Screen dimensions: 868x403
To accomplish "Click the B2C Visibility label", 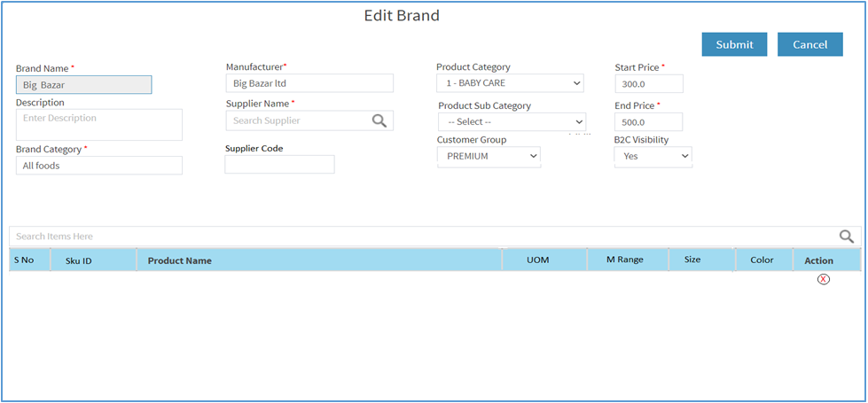I will coord(642,140).
